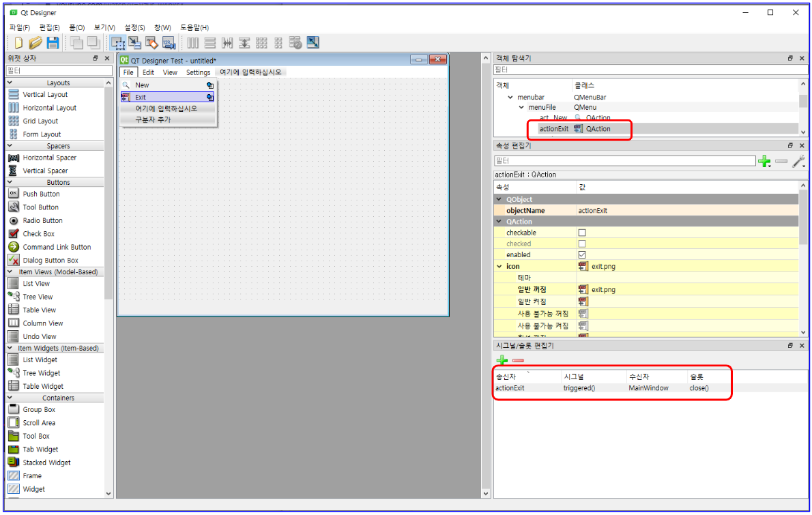This screenshot has height=515, width=812.
Task: Click the New form toolbar icon
Action: (x=18, y=43)
